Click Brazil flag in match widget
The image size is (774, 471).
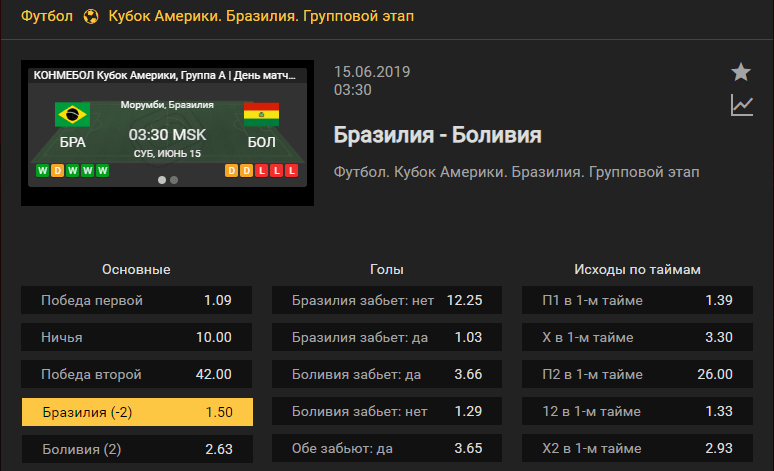73,115
